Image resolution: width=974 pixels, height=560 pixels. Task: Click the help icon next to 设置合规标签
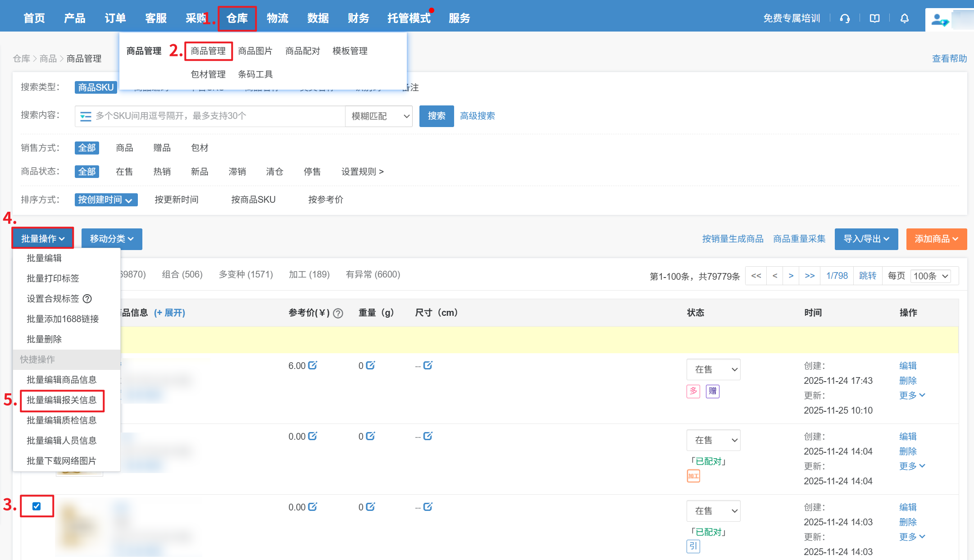click(87, 299)
